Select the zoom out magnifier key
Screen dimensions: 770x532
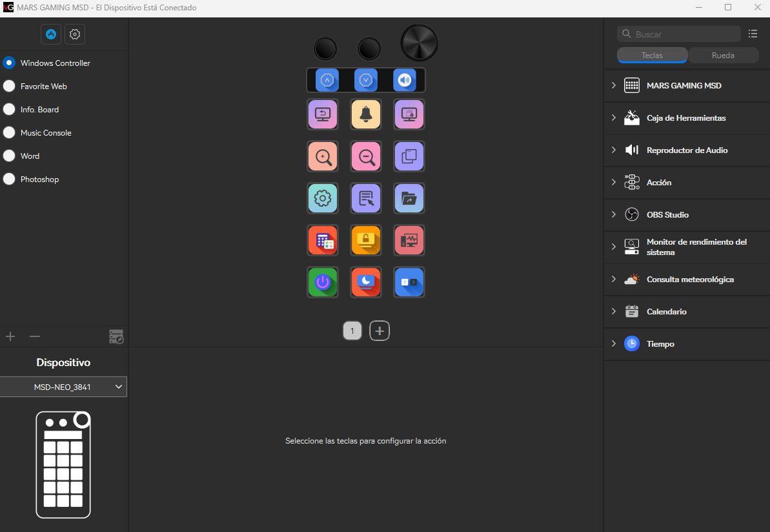coord(366,156)
